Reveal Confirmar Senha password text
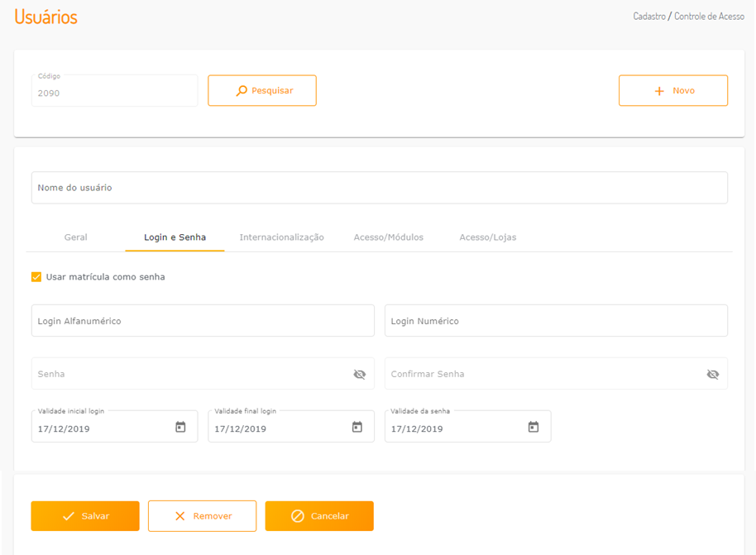 pos(712,374)
